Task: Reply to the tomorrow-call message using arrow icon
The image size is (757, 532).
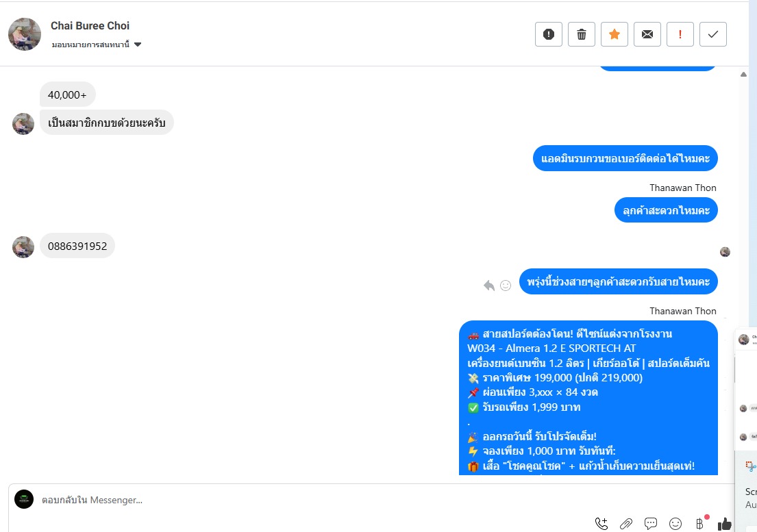Action: pos(489,286)
